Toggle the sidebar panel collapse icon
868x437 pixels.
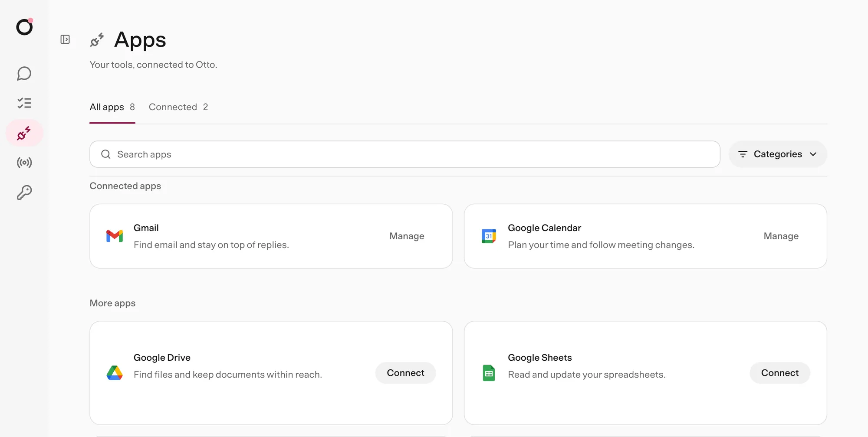pos(65,39)
